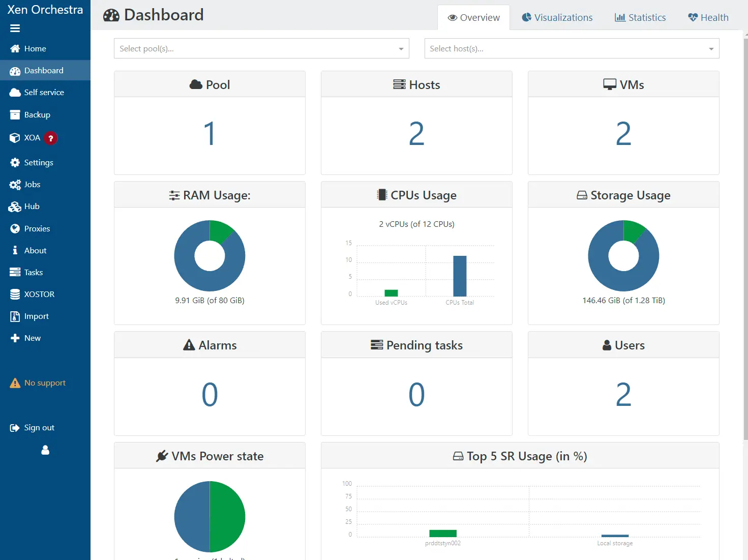The width and height of the screenshot is (748, 560).
Task: Click the Tasks list icon
Action: pyautogui.click(x=15, y=272)
